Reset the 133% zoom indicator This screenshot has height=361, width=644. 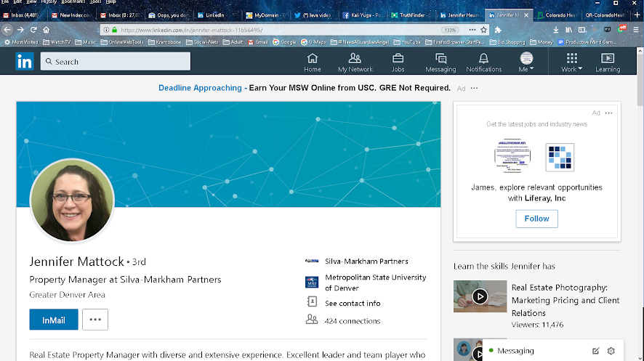point(450,30)
